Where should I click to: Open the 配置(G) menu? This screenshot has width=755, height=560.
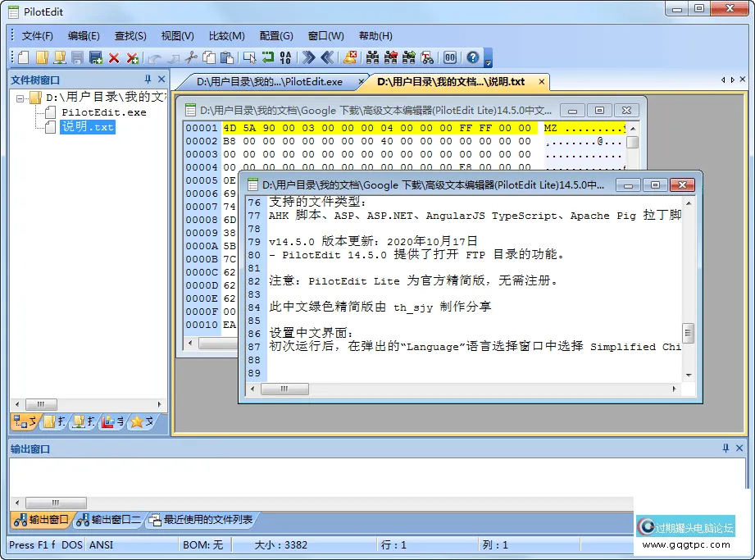pyautogui.click(x=276, y=35)
